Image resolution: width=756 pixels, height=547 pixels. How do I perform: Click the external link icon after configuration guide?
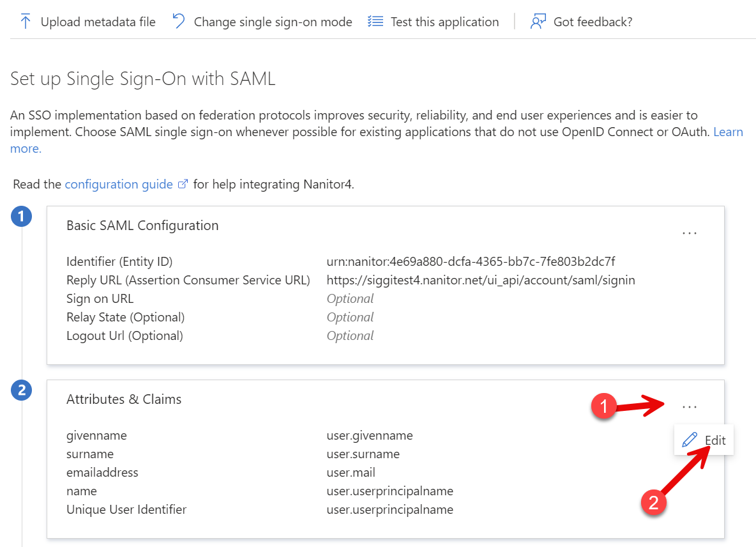click(x=183, y=184)
